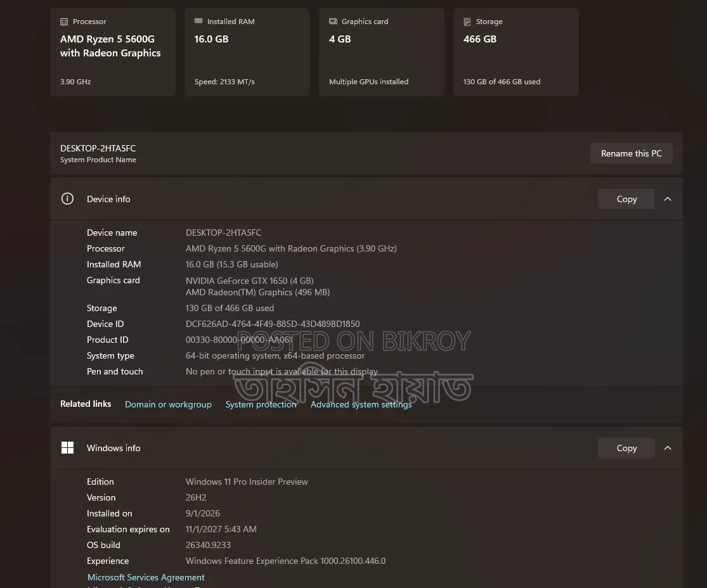The height and width of the screenshot is (588, 707).
Task: Copy the Windows info details
Action: point(626,448)
